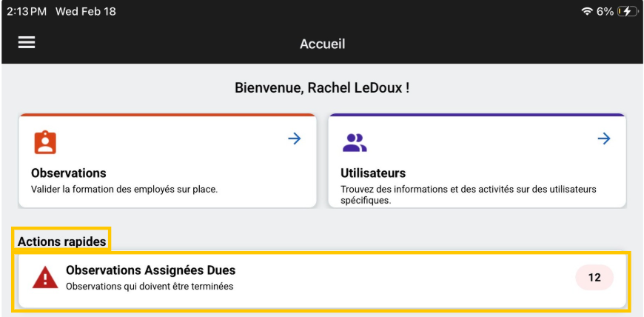The height and width of the screenshot is (317, 644).
Task: Open the Utilisateurs card title
Action: [373, 173]
